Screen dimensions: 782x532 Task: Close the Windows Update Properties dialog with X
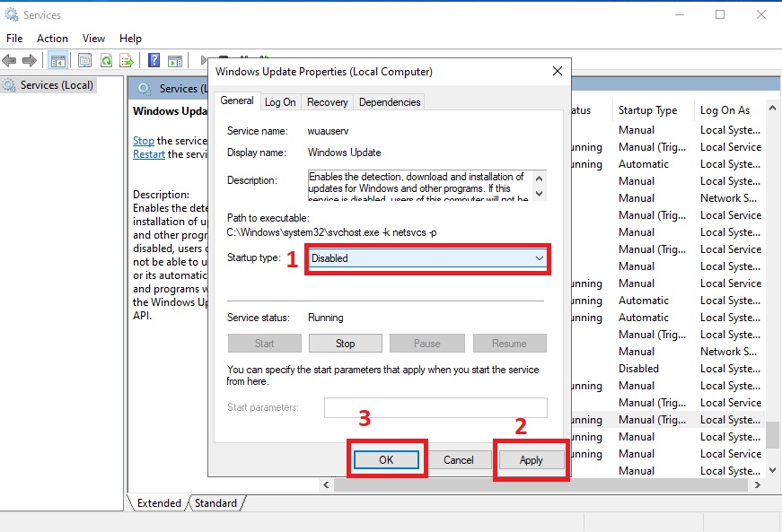(558, 71)
